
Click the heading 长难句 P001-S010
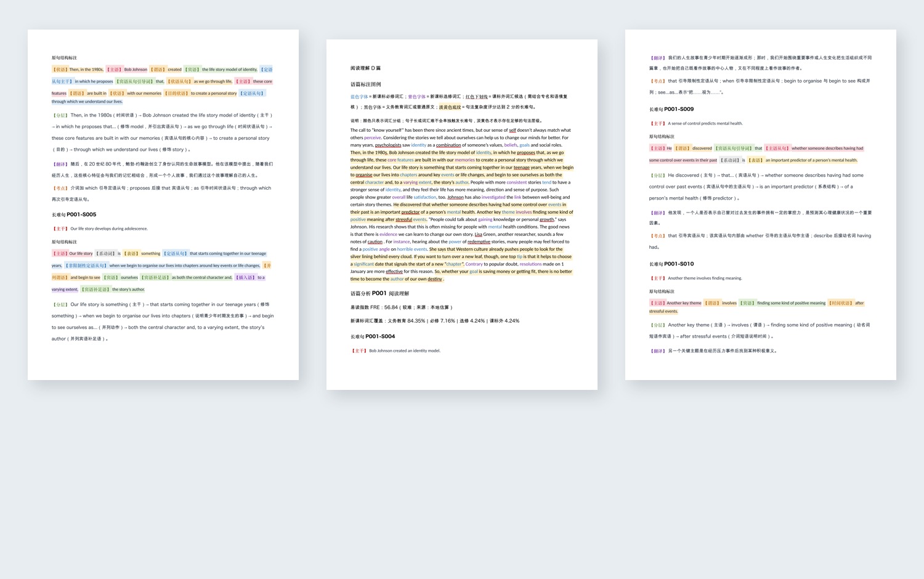671,264
